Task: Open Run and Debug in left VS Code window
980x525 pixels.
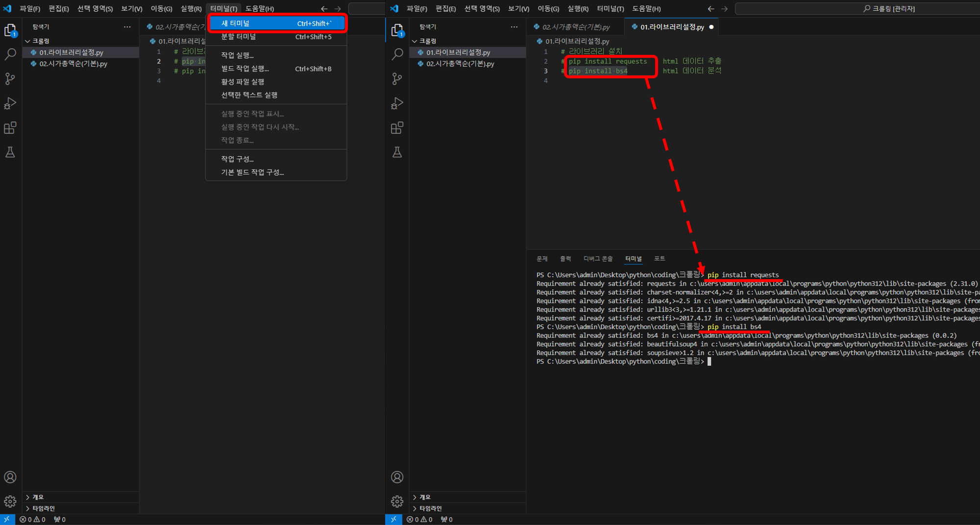Action: coord(10,103)
